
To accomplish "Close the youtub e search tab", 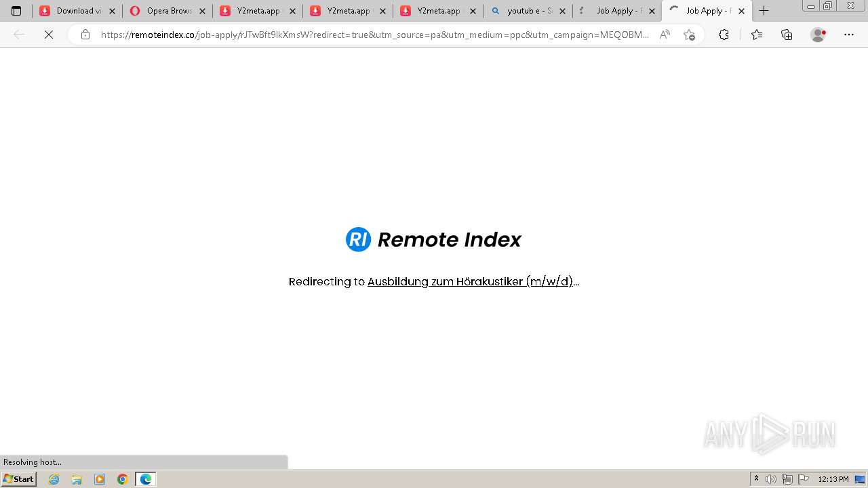I will pos(562,11).
